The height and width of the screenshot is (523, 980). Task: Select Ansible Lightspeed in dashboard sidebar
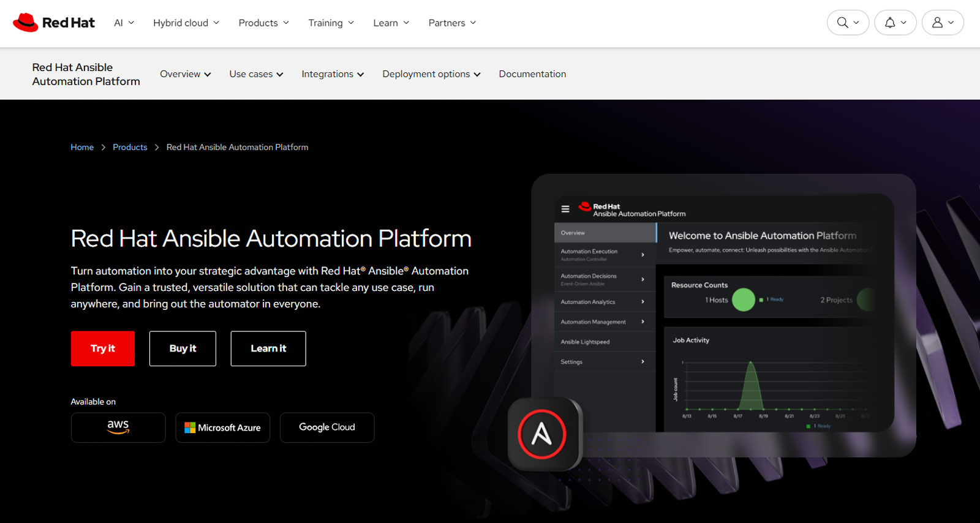pos(605,342)
